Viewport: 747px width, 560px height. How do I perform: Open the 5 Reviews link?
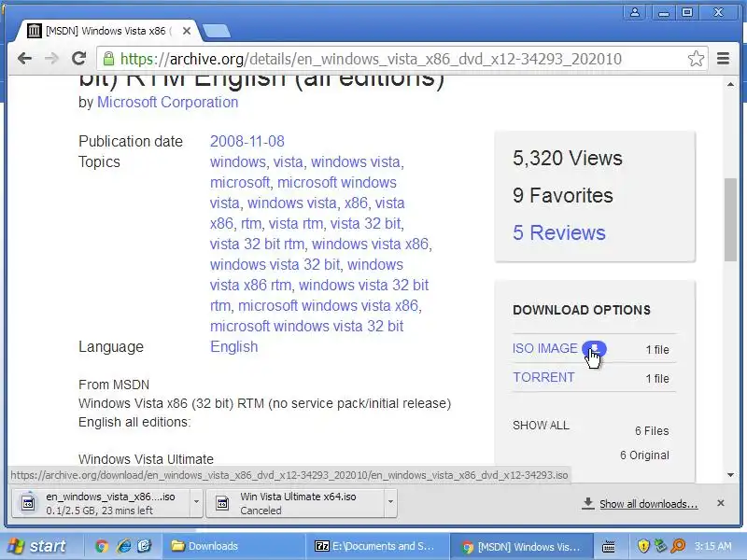(x=558, y=232)
